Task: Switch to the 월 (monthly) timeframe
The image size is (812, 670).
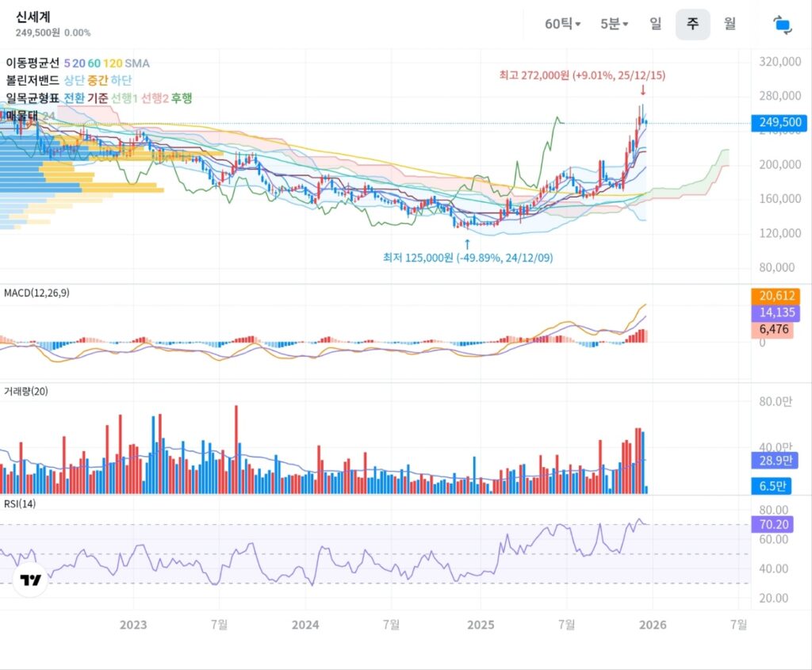Action: point(730,24)
